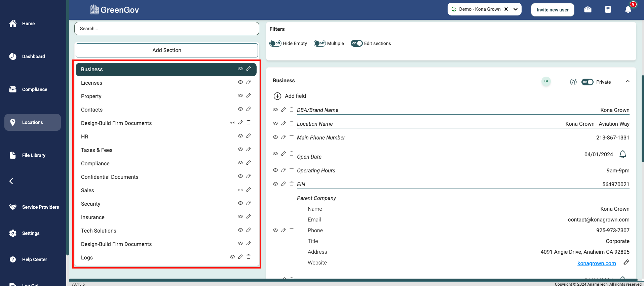Click the document icon in top bar
Image resolution: width=644 pixels, height=286 pixels.
point(608,9)
